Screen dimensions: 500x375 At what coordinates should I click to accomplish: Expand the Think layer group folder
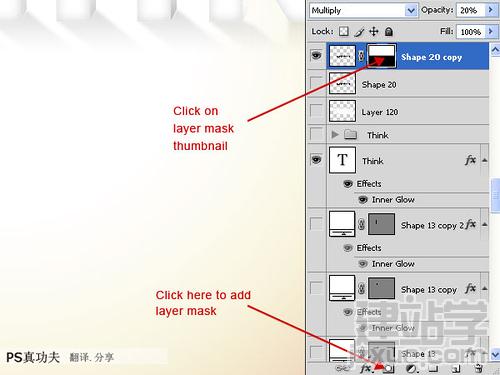(x=335, y=135)
